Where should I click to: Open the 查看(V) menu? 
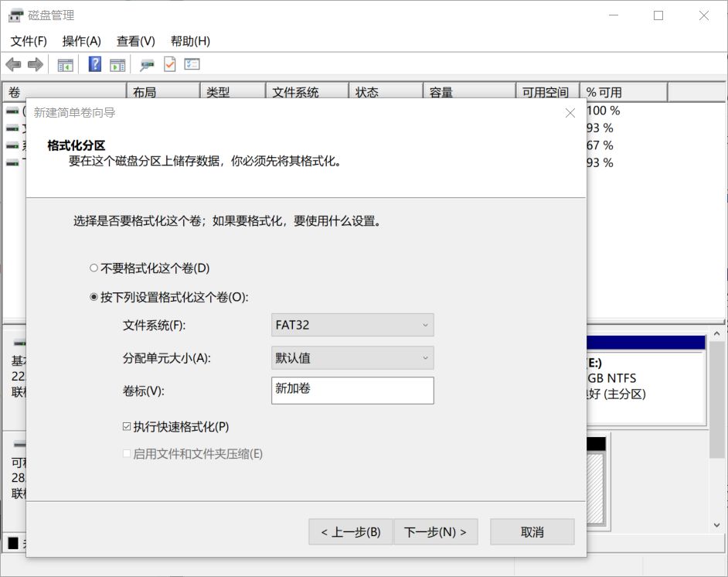pyautogui.click(x=135, y=41)
